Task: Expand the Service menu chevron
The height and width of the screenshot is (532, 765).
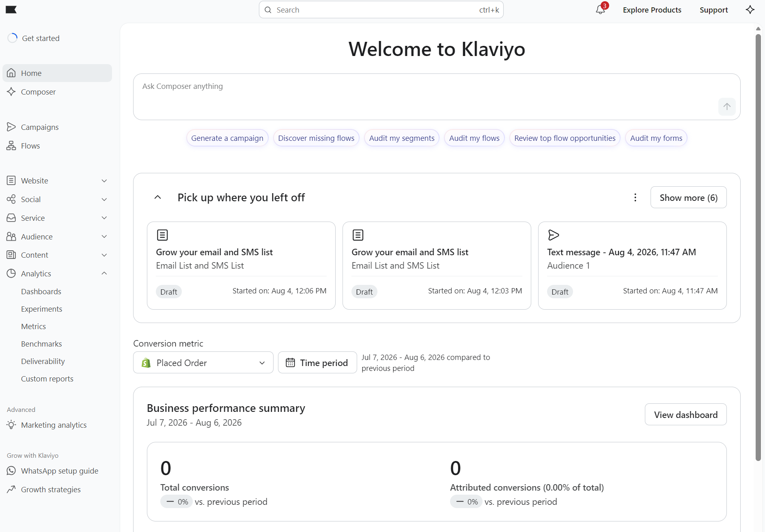Action: click(104, 218)
